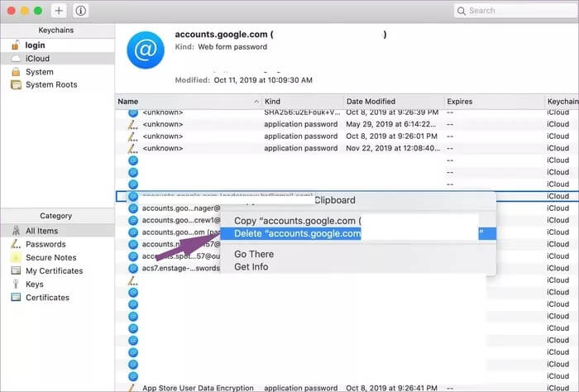Select App Store User Data Encryption row
The image size is (579, 392).
coord(347,388)
